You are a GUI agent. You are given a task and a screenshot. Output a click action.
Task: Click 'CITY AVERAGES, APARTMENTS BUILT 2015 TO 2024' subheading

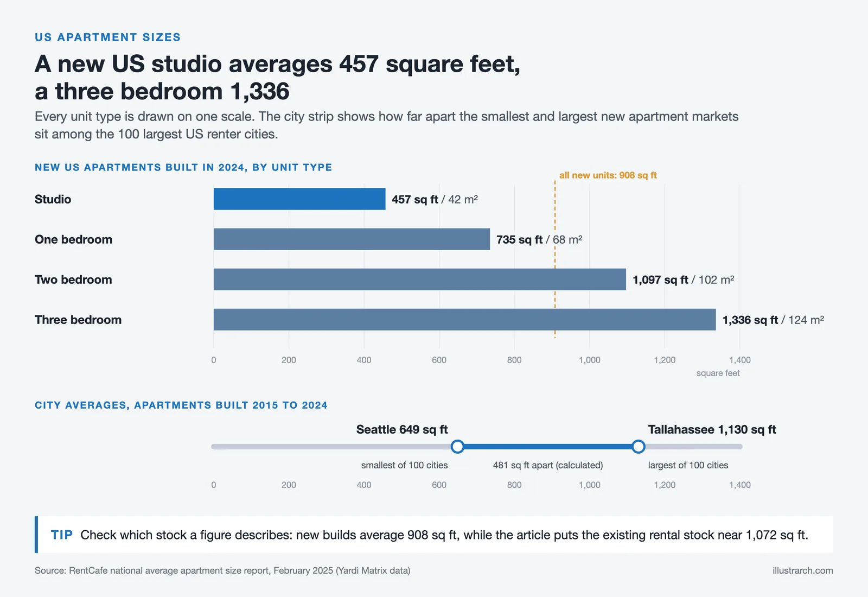tap(181, 405)
